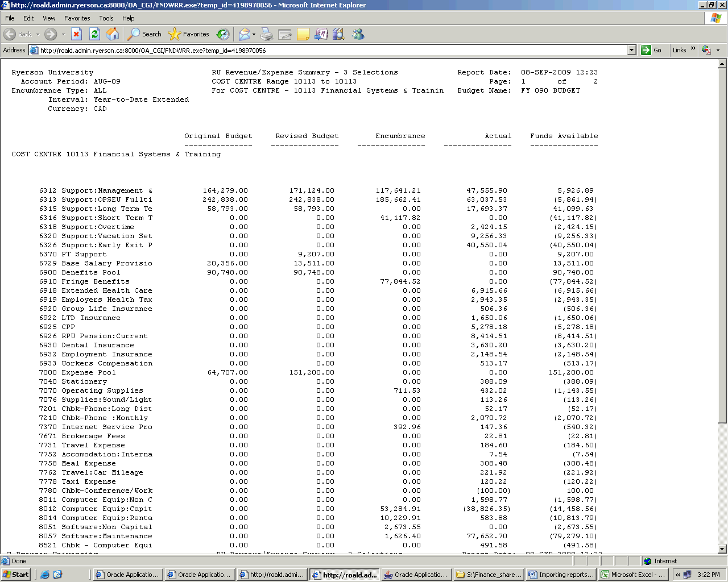
Task: Go to Home page icon
Action: pos(113,34)
